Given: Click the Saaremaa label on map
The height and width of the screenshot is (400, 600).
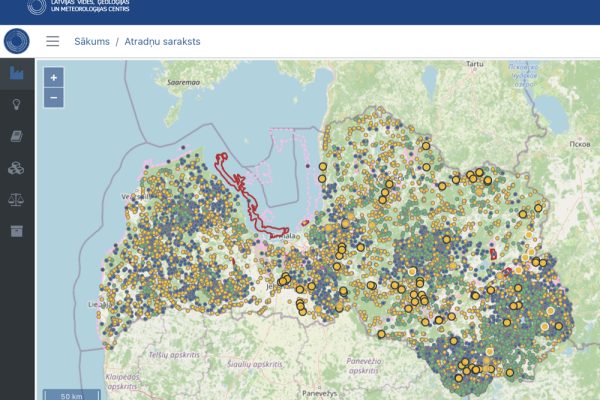Looking at the screenshot, I should 184,82.
